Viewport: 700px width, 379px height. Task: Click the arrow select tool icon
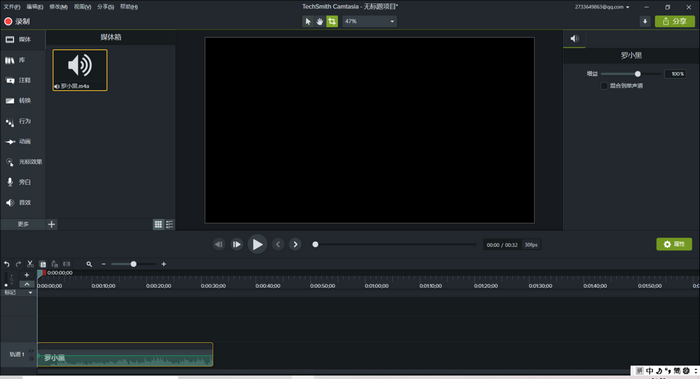point(308,21)
